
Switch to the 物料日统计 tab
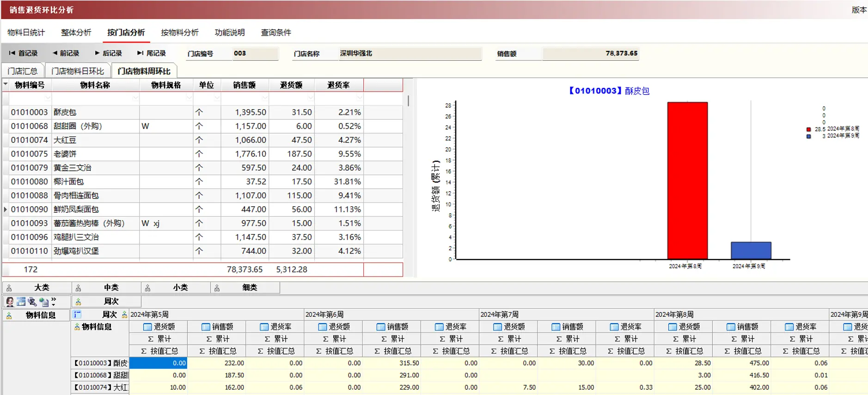(26, 32)
